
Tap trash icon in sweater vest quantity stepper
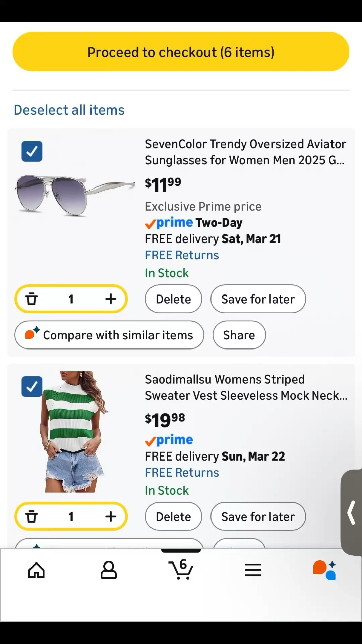pyautogui.click(x=32, y=517)
